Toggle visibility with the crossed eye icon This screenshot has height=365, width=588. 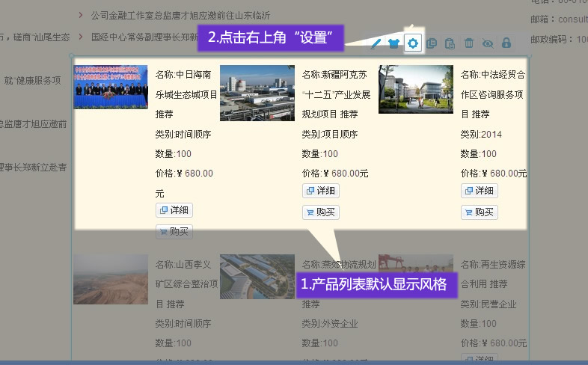[488, 44]
